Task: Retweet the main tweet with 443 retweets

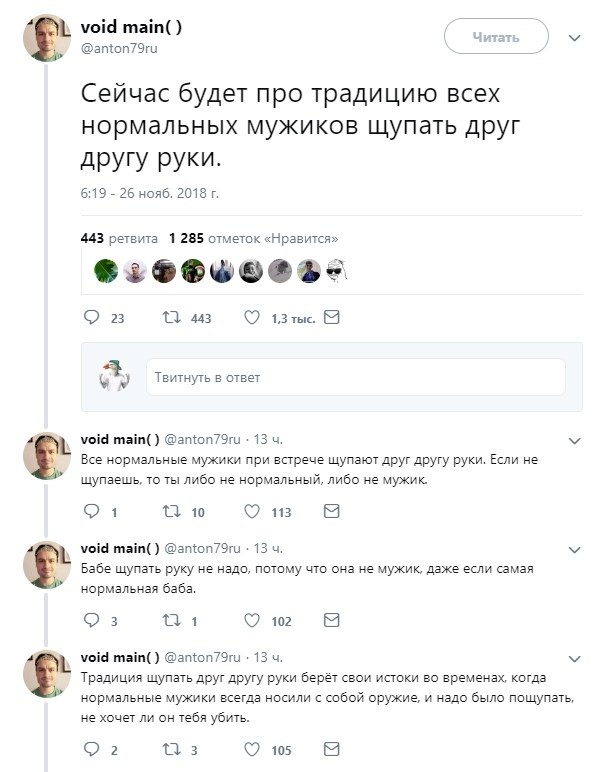Action: 171,318
